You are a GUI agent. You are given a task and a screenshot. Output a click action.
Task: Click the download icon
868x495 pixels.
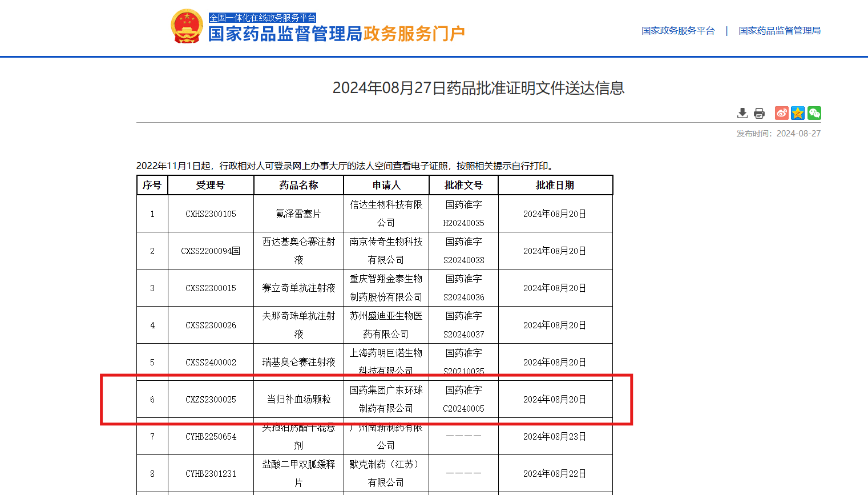point(742,113)
